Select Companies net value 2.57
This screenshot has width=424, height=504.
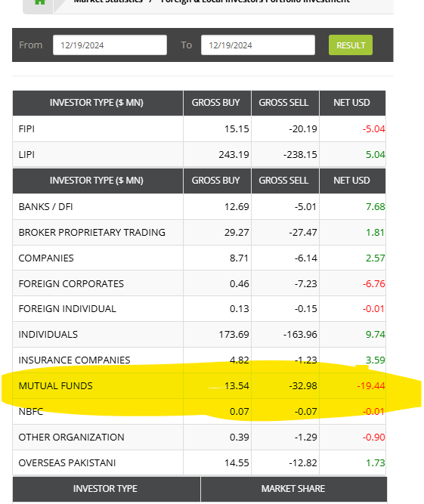[x=376, y=258]
